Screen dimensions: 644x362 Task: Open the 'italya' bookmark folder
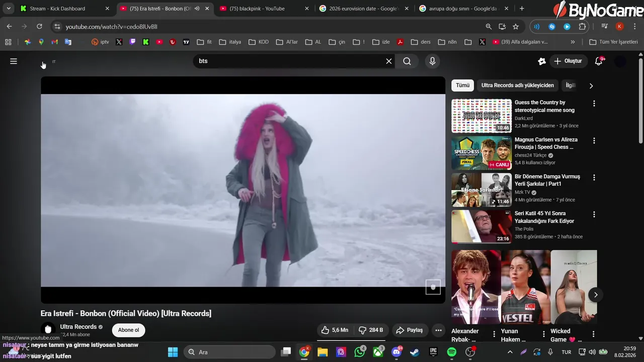point(229,42)
